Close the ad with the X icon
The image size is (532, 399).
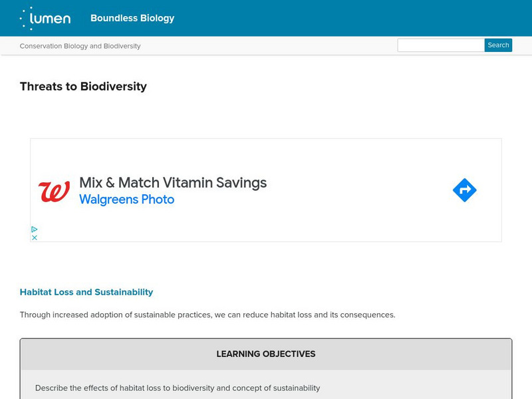click(35, 237)
